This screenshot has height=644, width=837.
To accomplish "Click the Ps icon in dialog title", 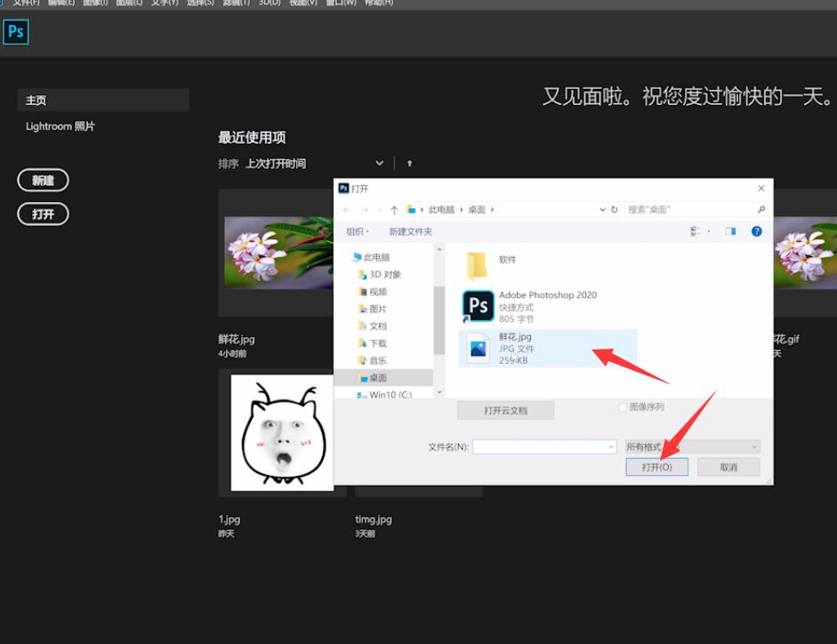I will point(343,188).
